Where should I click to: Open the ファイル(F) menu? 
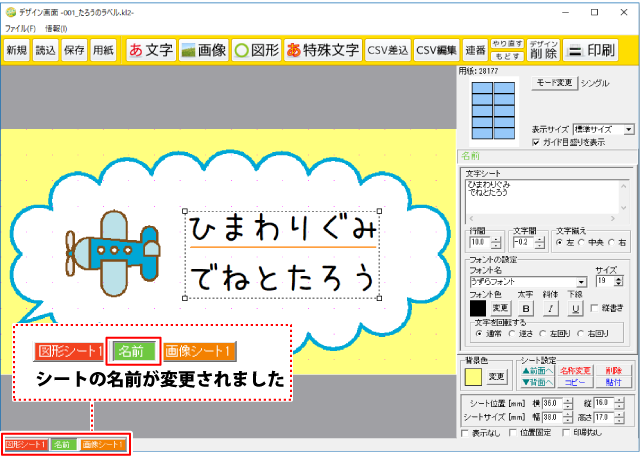pos(20,29)
